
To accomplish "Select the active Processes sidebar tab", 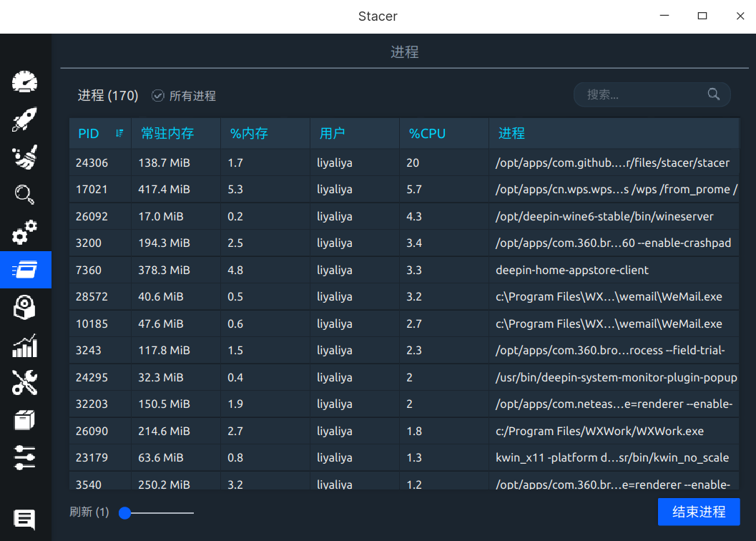I will (25, 270).
